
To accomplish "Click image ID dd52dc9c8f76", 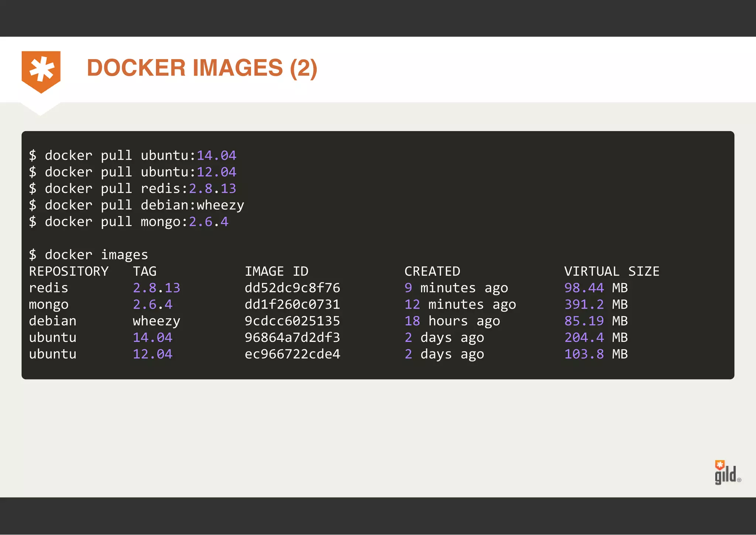I will pos(292,288).
